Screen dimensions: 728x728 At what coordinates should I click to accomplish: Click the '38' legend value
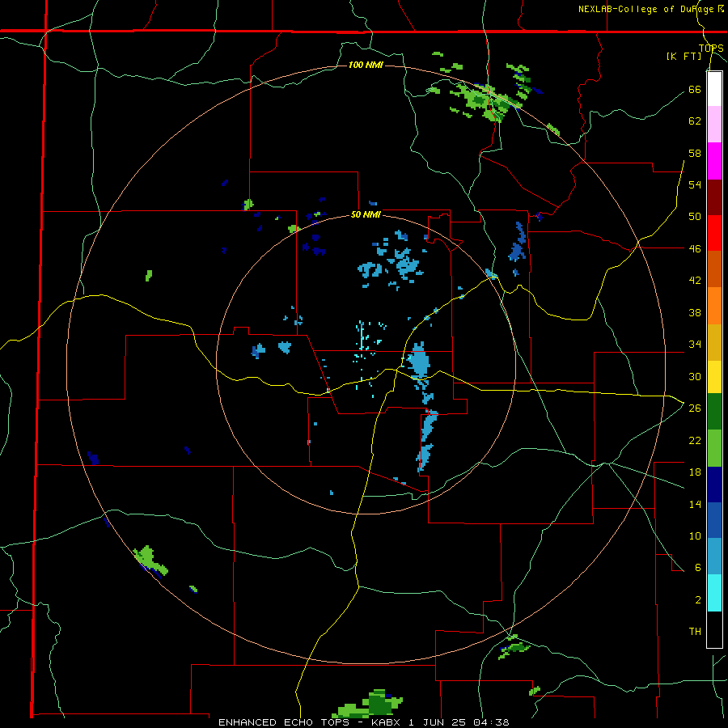pos(695,312)
